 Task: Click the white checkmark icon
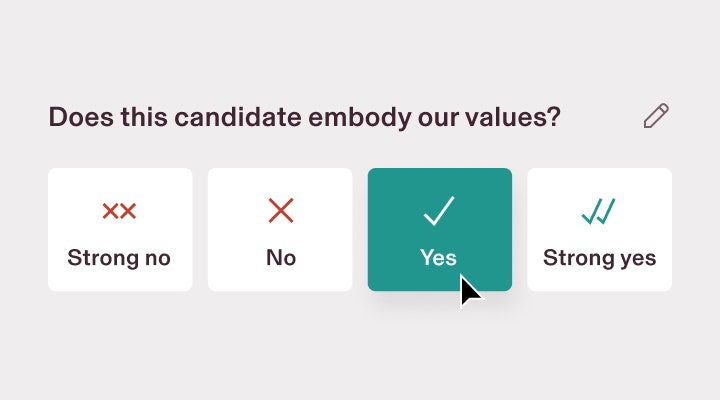(439, 211)
